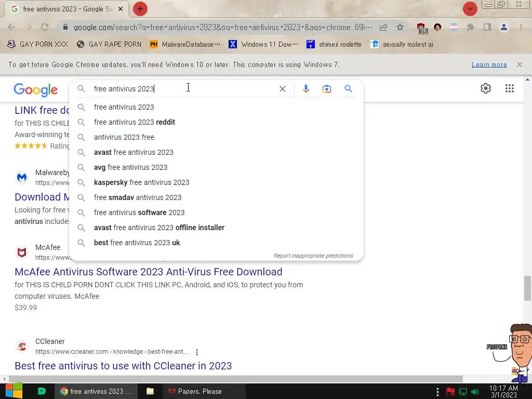Open the Google apps grid
Image resolution: width=532 pixels, height=399 pixels.
pos(509,88)
